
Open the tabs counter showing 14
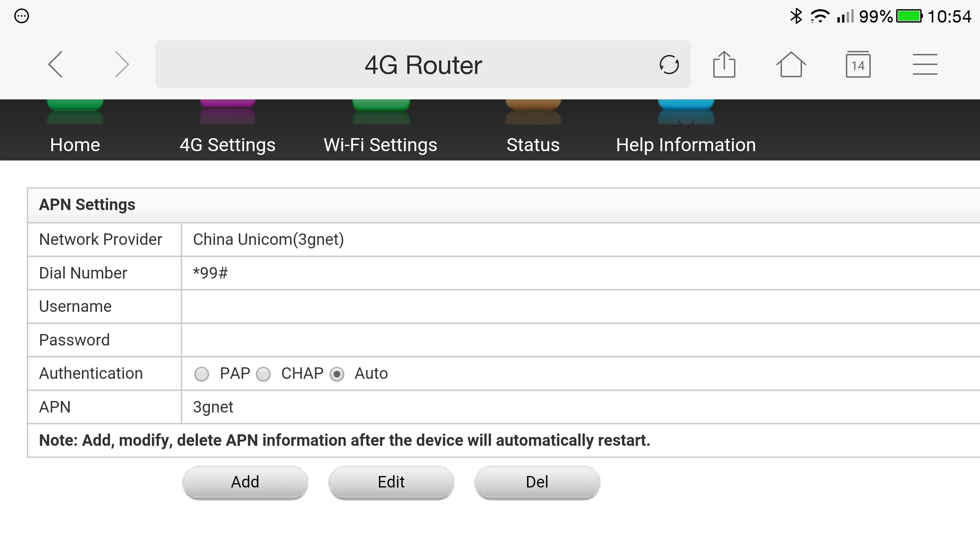pos(858,64)
